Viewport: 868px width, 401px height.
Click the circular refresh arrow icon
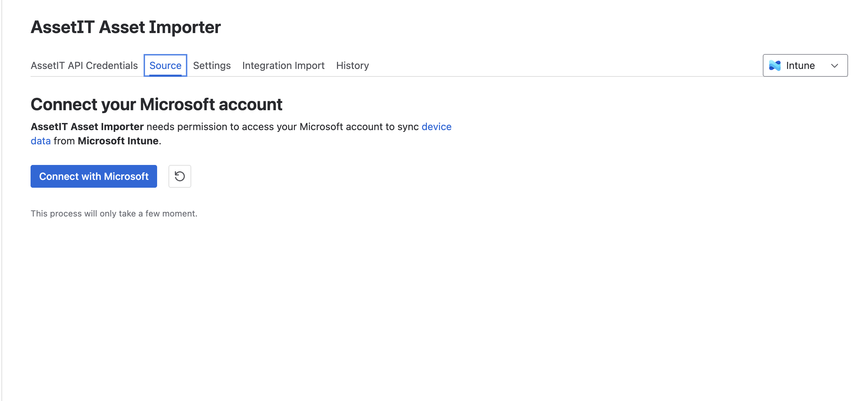[180, 176]
